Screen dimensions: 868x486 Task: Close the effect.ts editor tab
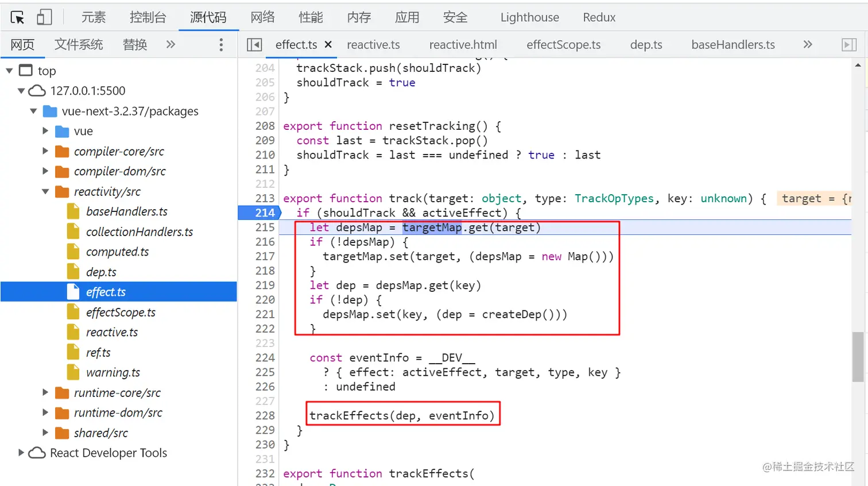tap(328, 44)
